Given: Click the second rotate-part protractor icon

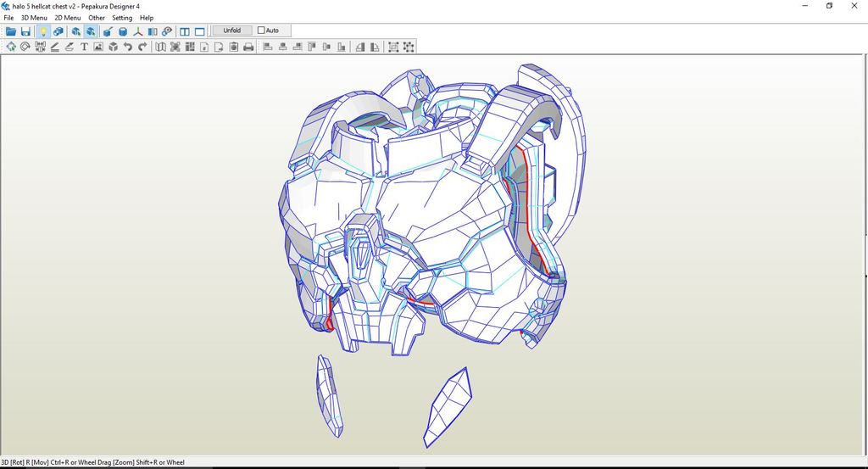Looking at the screenshot, I should (x=375, y=47).
